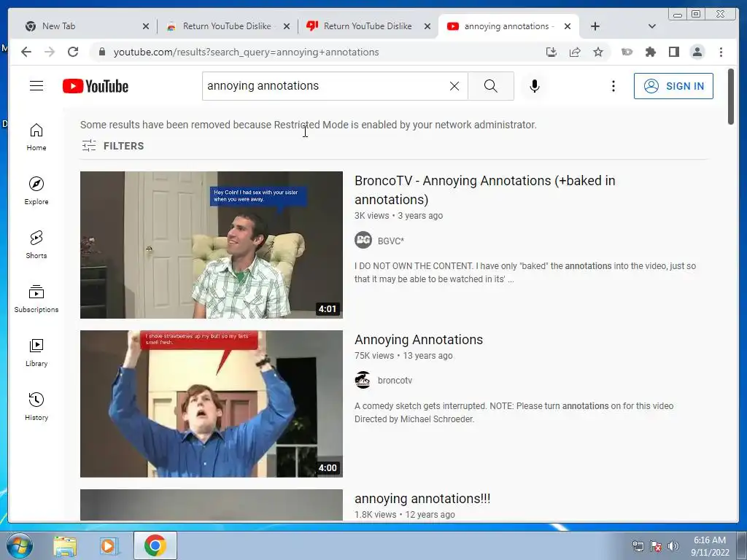View site info lock icon

101,52
